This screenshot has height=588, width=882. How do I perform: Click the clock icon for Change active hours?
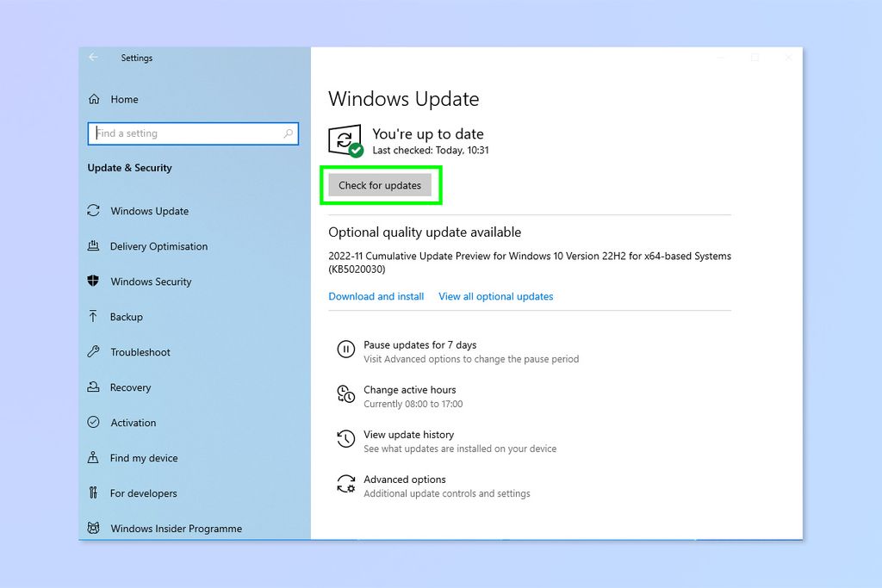point(345,394)
